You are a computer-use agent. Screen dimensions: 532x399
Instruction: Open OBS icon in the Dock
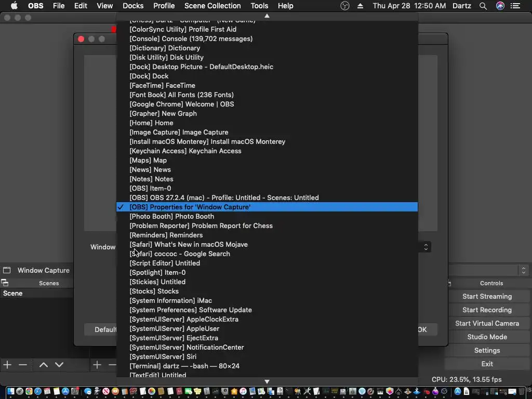(444, 391)
